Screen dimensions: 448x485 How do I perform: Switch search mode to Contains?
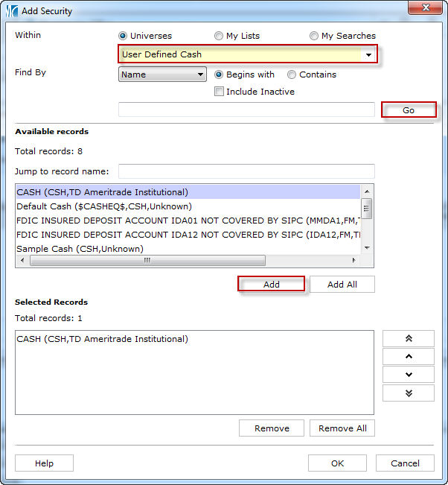click(292, 75)
